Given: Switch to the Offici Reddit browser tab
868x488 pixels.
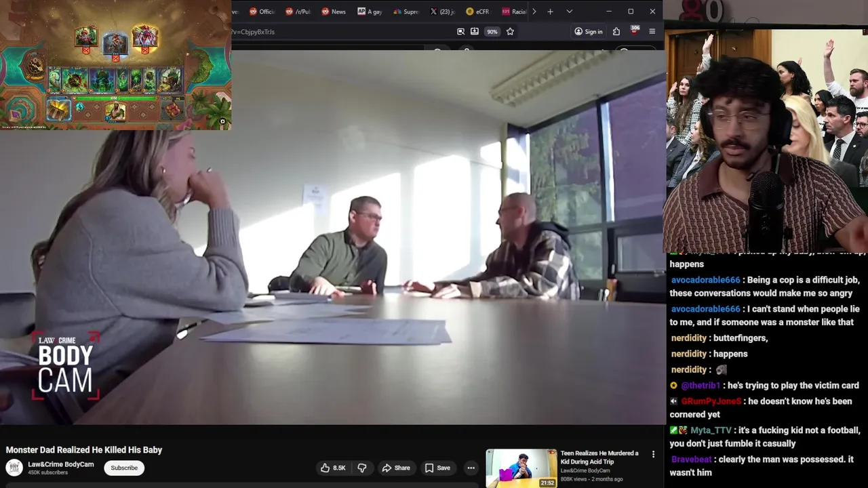Looking at the screenshot, I should pos(262,12).
